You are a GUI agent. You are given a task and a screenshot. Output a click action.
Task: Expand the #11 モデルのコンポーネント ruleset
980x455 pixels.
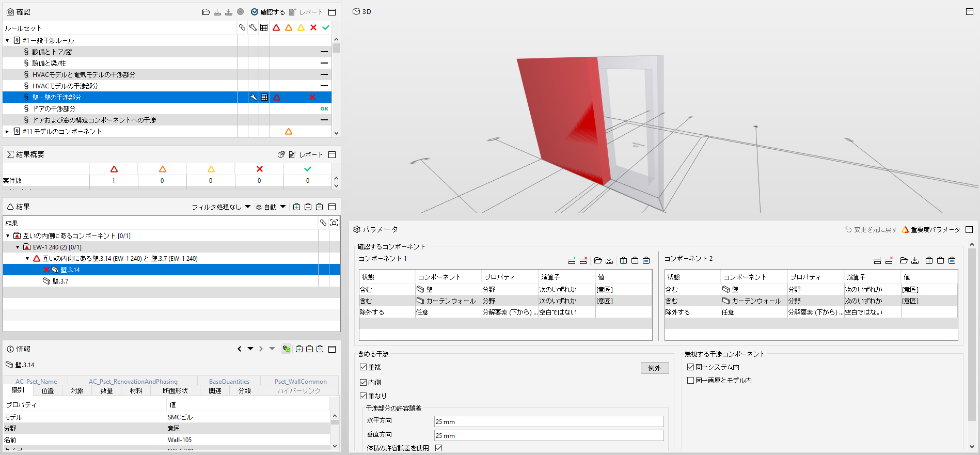[x=7, y=131]
